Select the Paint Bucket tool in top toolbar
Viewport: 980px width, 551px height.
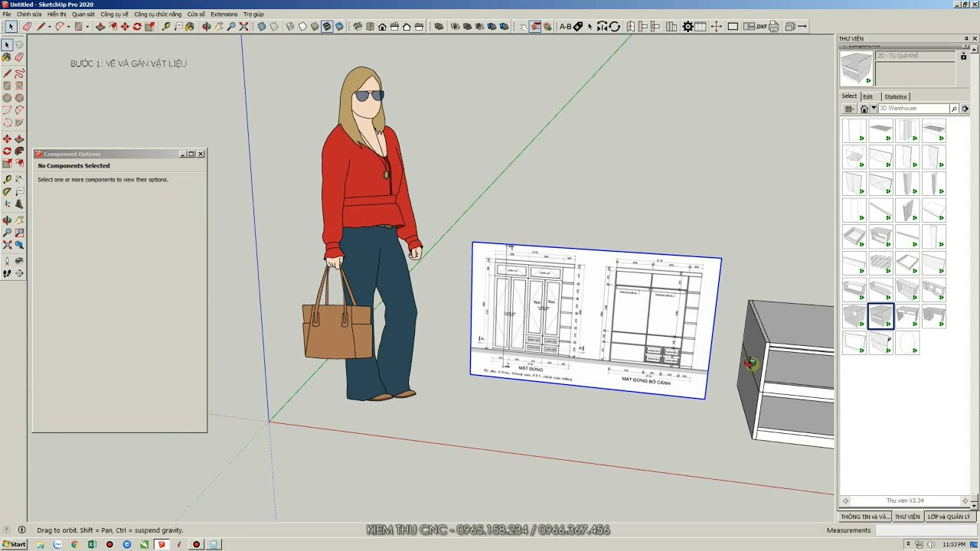click(x=190, y=26)
